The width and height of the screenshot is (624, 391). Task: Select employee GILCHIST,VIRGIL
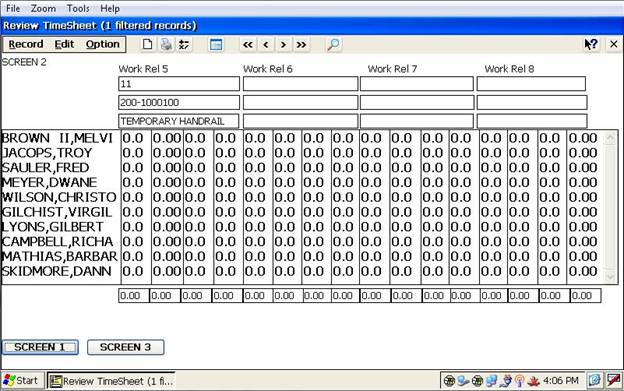(x=57, y=212)
